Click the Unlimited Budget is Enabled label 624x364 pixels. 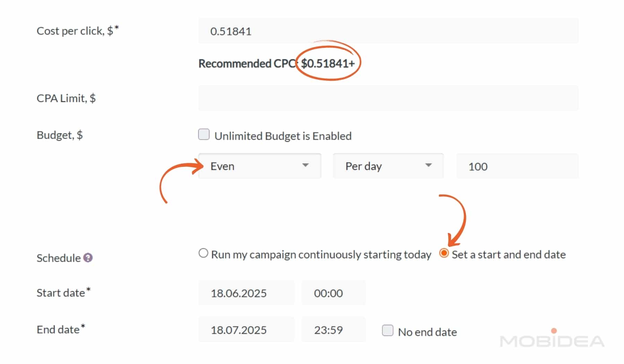[x=283, y=136]
